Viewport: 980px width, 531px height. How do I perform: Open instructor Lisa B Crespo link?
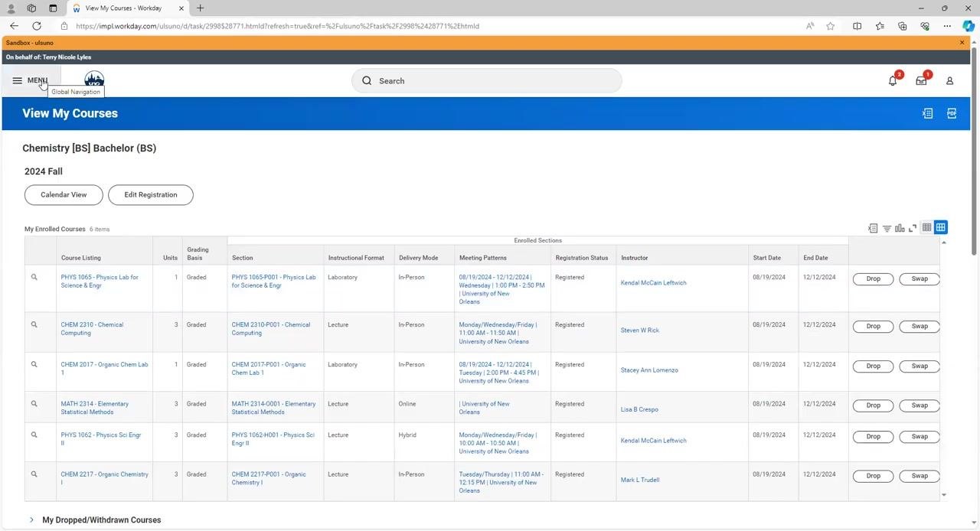(x=639, y=409)
